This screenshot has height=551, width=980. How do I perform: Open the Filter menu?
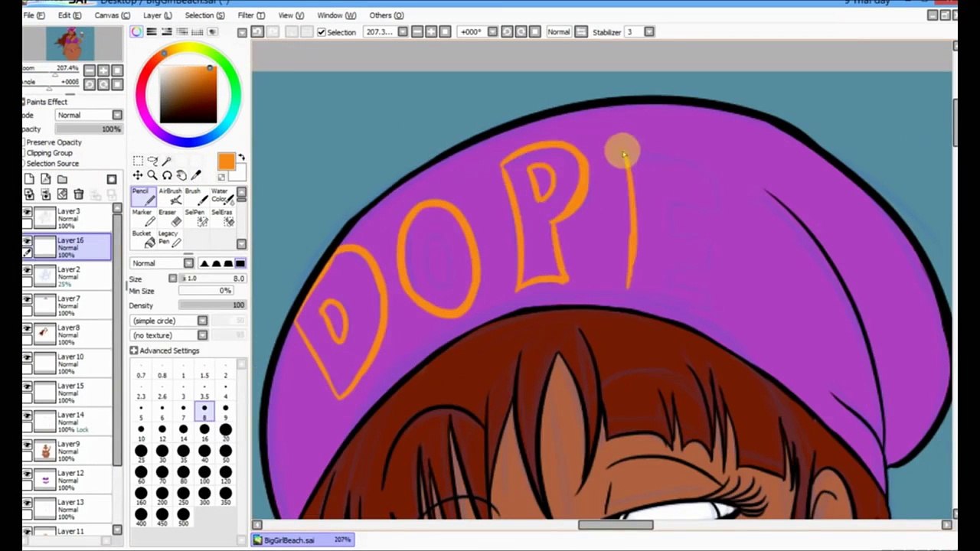[250, 15]
